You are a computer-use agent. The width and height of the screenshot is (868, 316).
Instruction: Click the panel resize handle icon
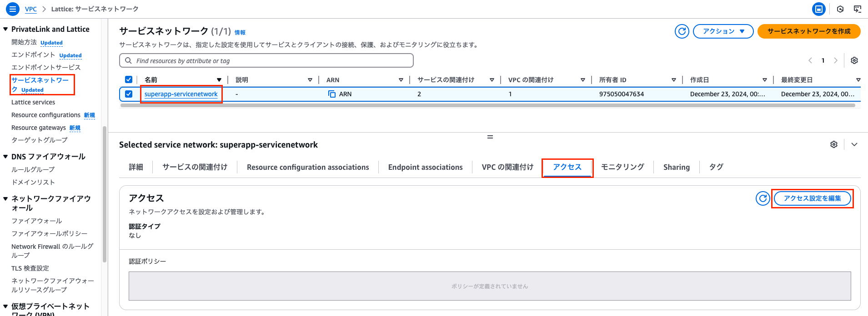point(490,137)
